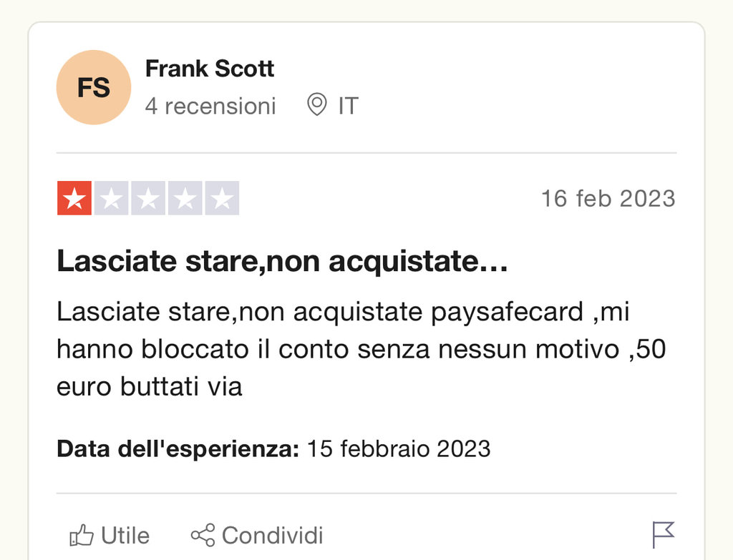Open Frank Scott's reviewer profile
This screenshot has height=560, width=733.
[x=210, y=69]
